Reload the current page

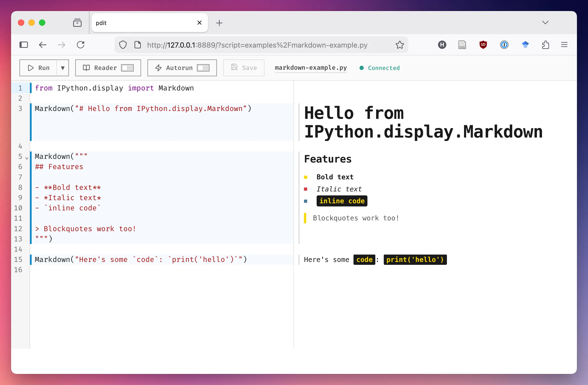(81, 45)
